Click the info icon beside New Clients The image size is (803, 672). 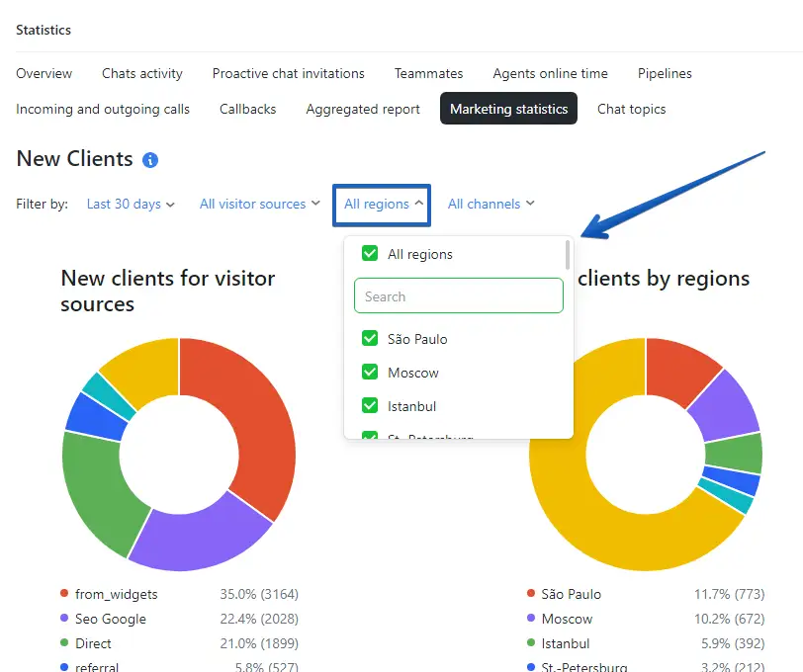point(150,160)
